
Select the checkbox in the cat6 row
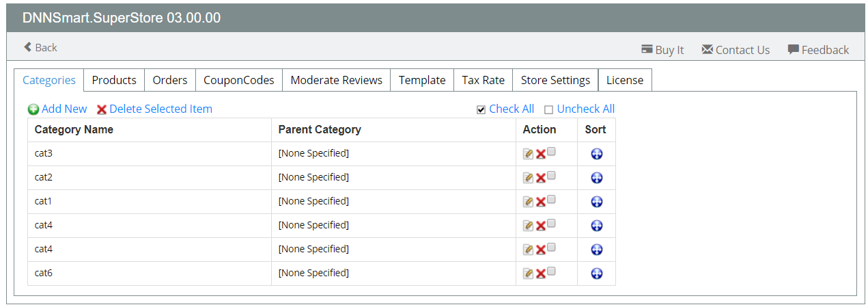tap(551, 271)
